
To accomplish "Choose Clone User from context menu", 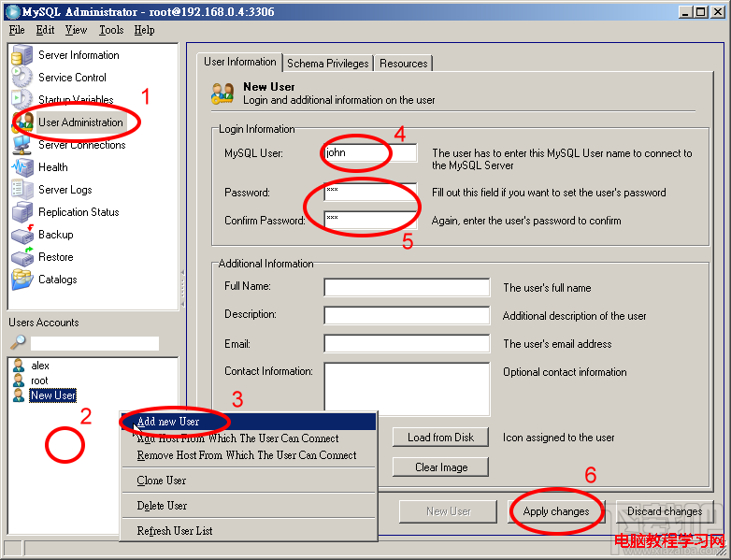I will click(249, 481).
